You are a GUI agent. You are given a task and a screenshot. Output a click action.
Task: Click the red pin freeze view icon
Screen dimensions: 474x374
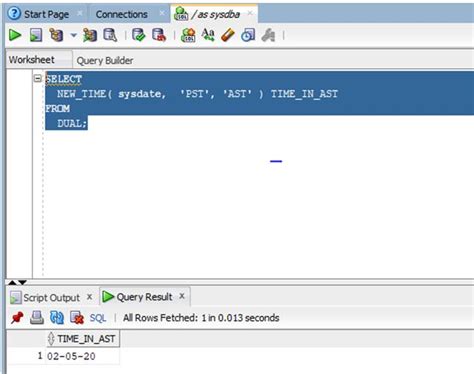click(x=17, y=318)
